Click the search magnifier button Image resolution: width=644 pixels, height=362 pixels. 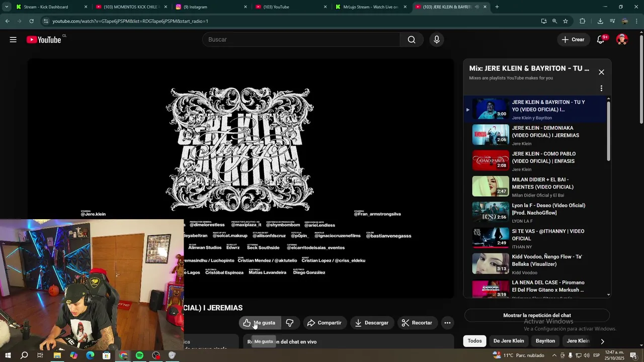click(x=412, y=40)
